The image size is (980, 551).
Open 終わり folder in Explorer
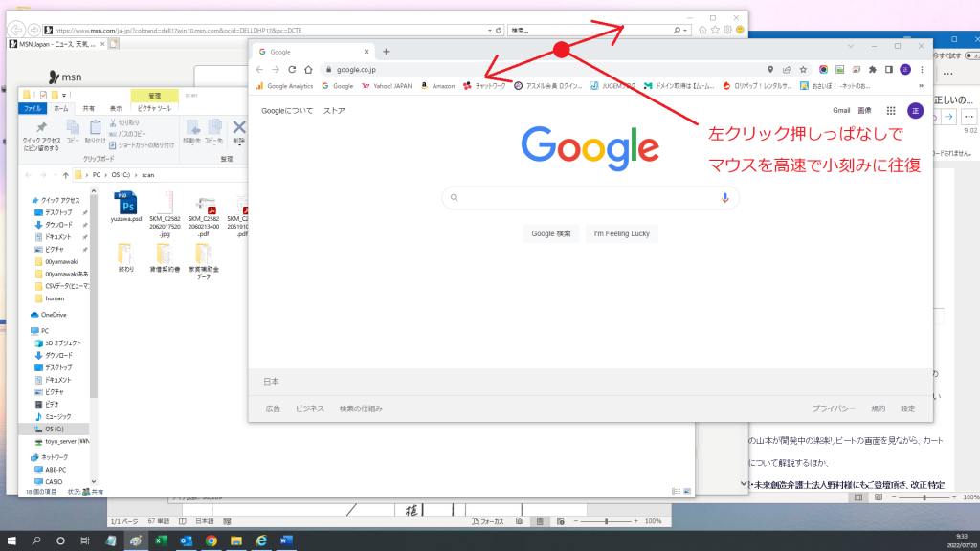tap(125, 258)
